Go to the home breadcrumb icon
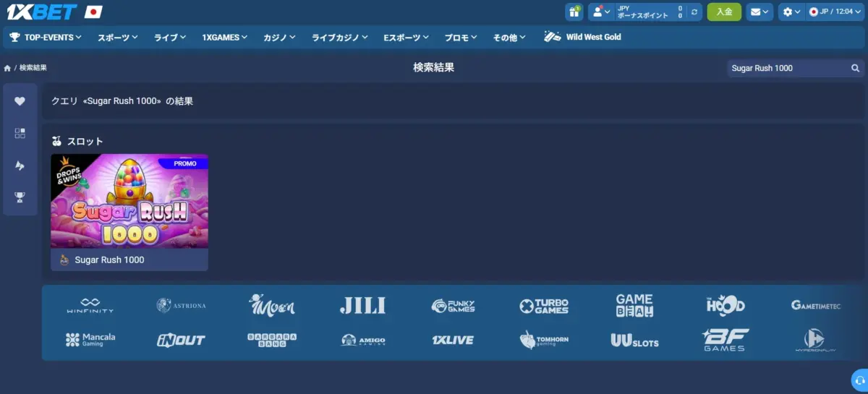Image resolution: width=868 pixels, height=394 pixels. (7, 68)
